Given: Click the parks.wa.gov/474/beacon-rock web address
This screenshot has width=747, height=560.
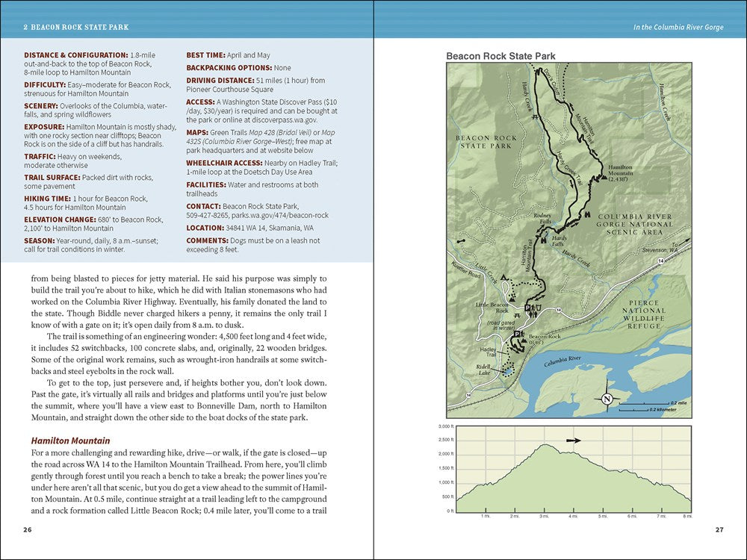Looking at the screenshot, I should [280, 215].
